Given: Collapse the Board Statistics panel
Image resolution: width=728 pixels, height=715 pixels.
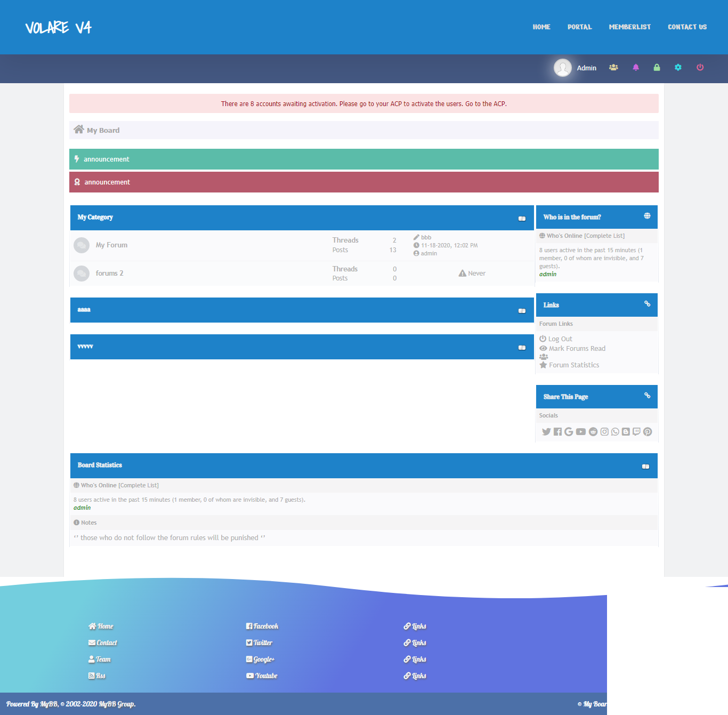Looking at the screenshot, I should pyautogui.click(x=646, y=467).
